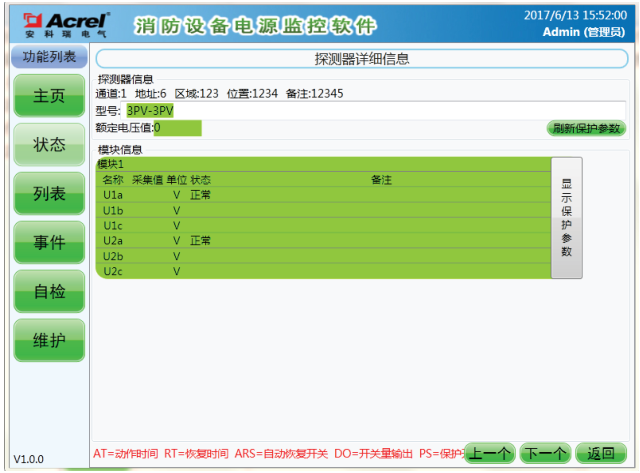Image resolution: width=640 pixels, height=473 pixels.
Task: Select the U1a row in module table
Action: tap(320, 195)
